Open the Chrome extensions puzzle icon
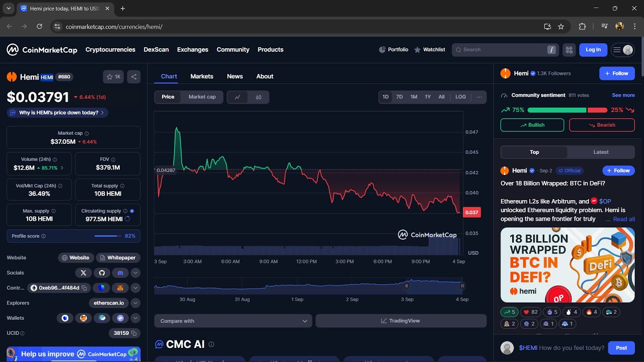 583,26
